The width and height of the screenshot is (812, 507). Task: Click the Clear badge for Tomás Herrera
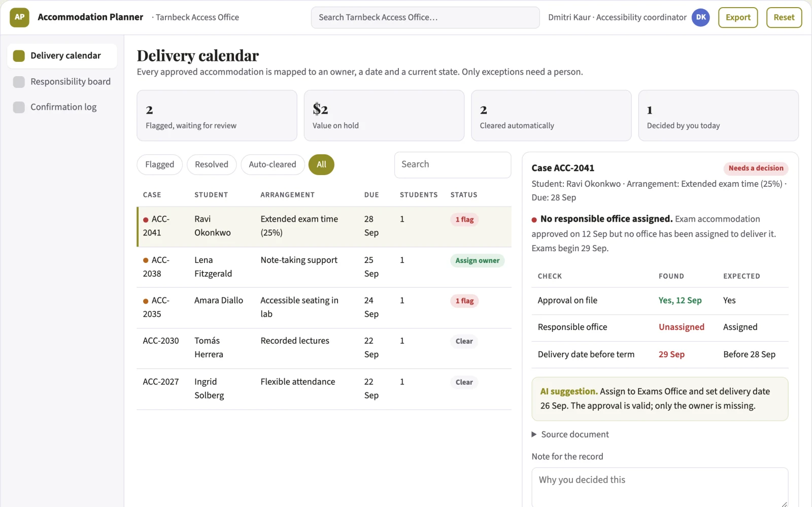464,342
